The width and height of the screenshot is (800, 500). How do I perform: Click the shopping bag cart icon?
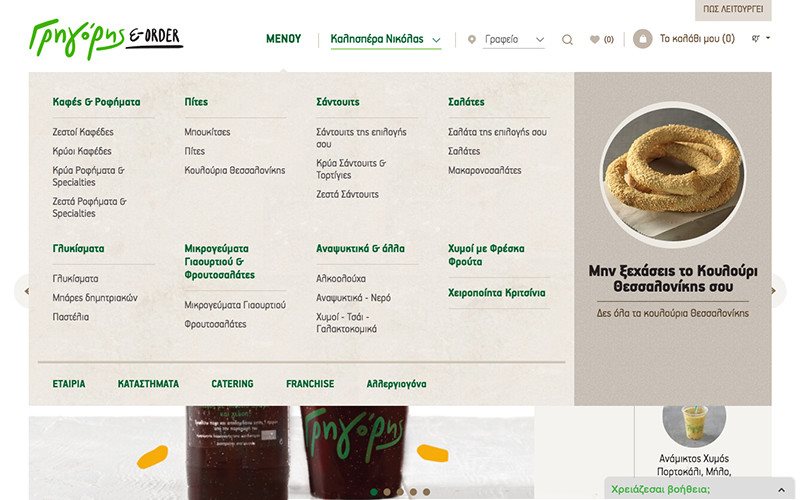643,39
